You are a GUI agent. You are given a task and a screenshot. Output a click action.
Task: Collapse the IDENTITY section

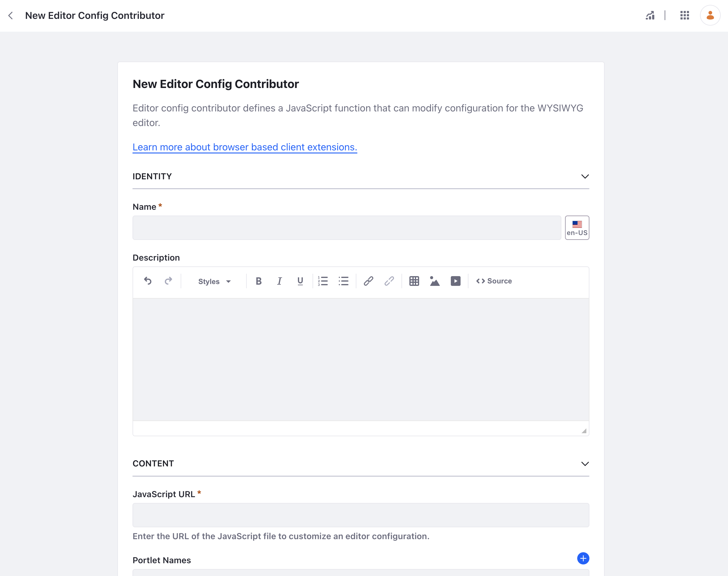pyautogui.click(x=585, y=176)
